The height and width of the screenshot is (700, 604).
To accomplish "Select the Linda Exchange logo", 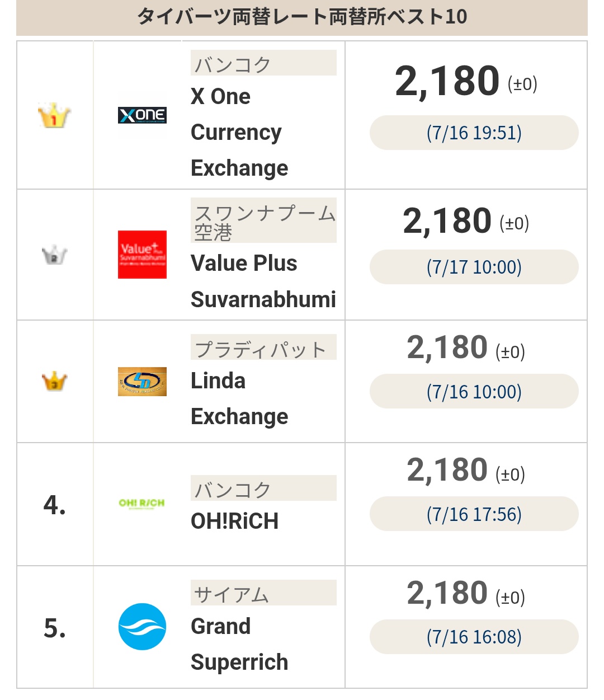I will pos(142,382).
